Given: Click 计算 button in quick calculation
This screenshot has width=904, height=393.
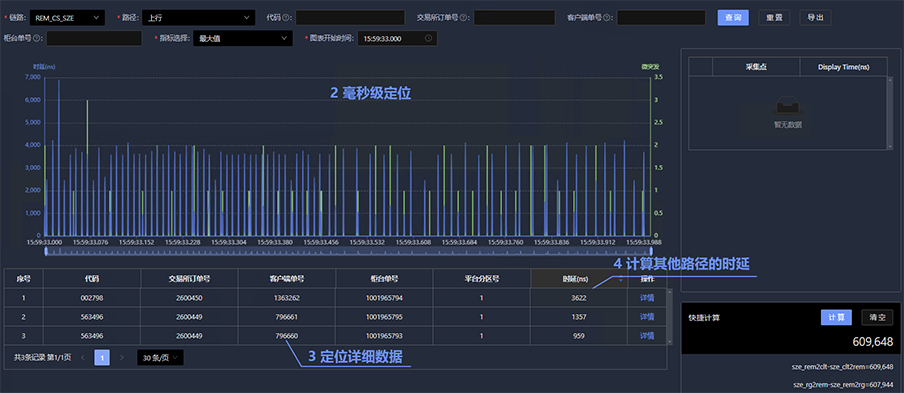Looking at the screenshot, I should point(837,318).
